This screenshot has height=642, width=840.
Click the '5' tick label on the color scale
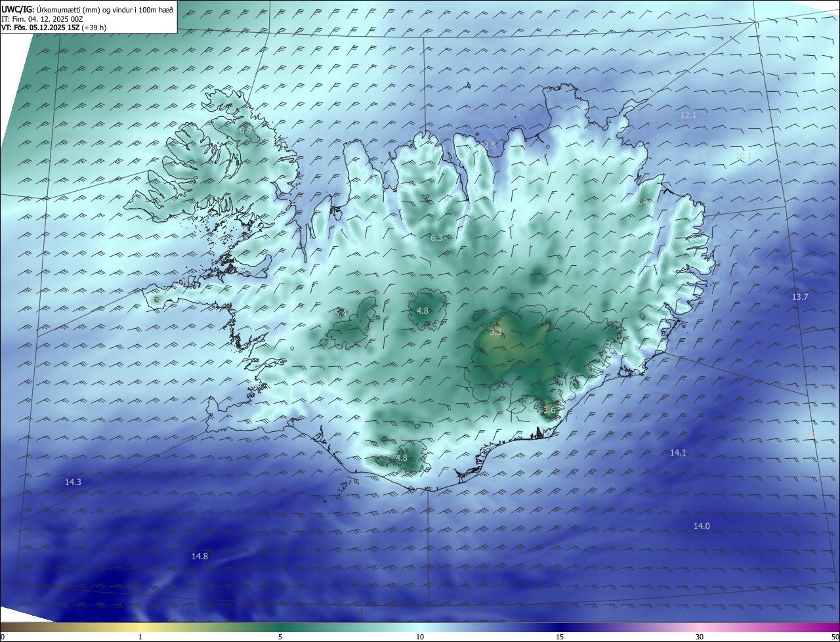(280, 637)
